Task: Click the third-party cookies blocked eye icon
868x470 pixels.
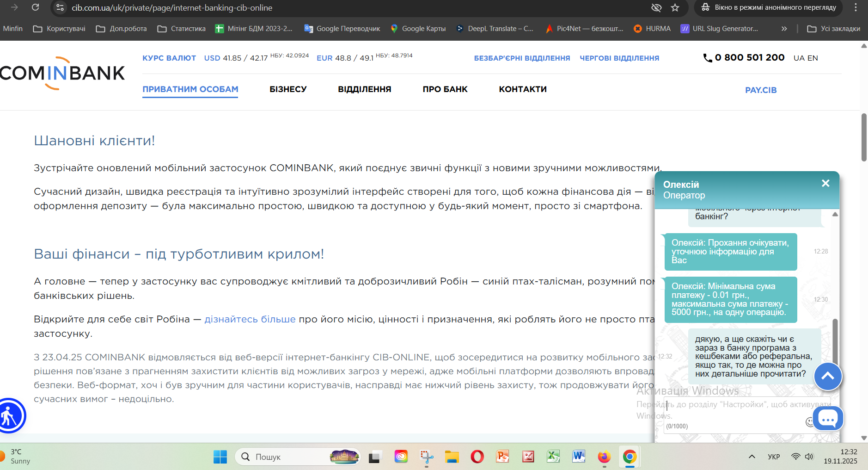Action: pos(656,7)
